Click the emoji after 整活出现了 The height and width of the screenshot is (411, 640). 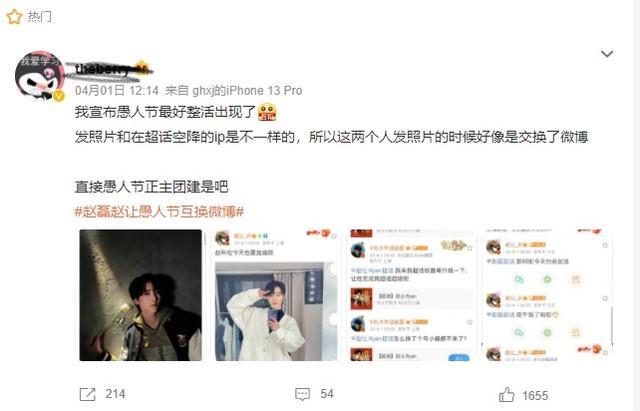[x=267, y=112]
